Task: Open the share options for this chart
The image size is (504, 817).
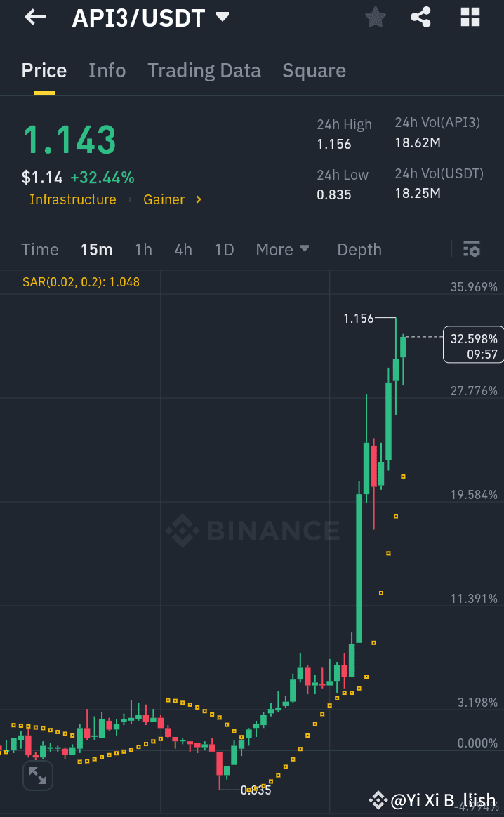Action: (x=420, y=17)
